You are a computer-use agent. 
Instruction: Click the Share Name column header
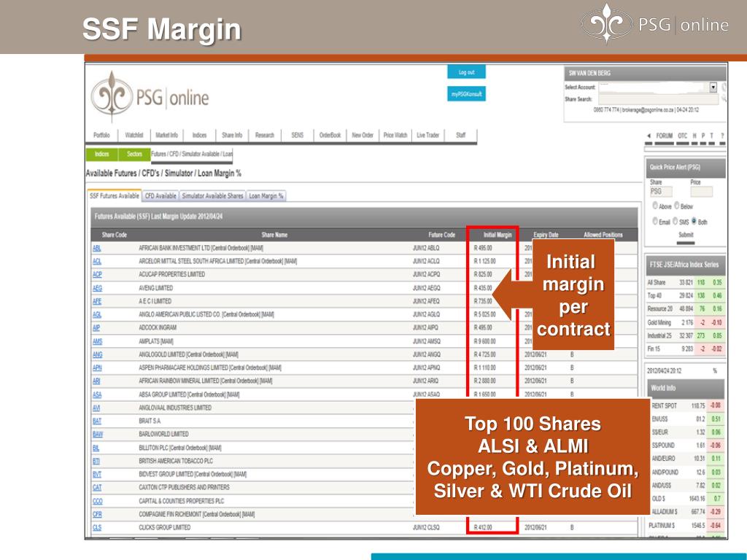tap(274, 235)
